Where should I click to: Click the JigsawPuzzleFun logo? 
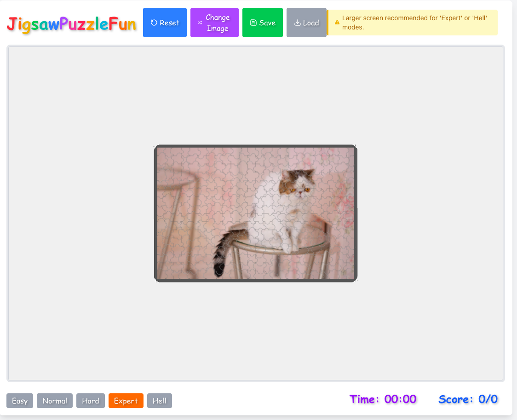(72, 24)
